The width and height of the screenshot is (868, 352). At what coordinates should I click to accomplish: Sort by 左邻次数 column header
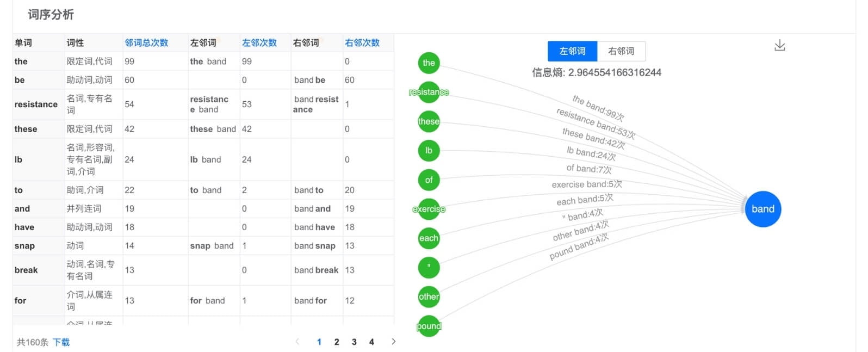click(x=259, y=42)
